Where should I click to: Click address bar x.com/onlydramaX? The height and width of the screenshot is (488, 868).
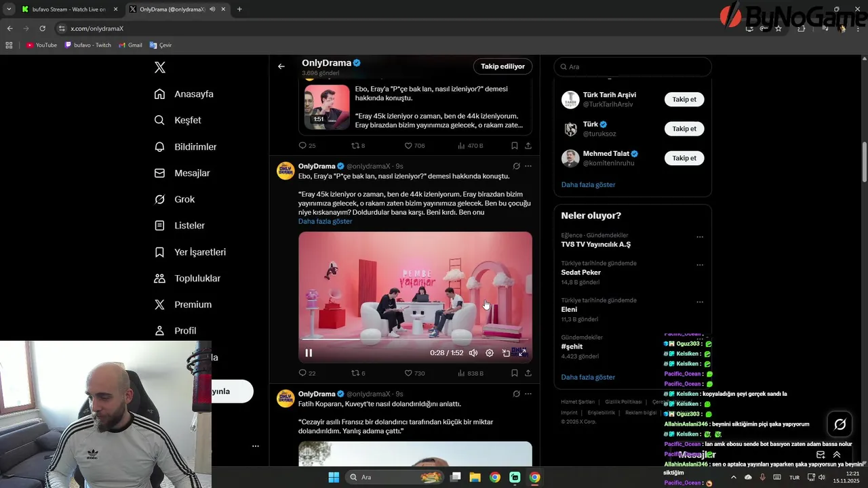(97, 28)
